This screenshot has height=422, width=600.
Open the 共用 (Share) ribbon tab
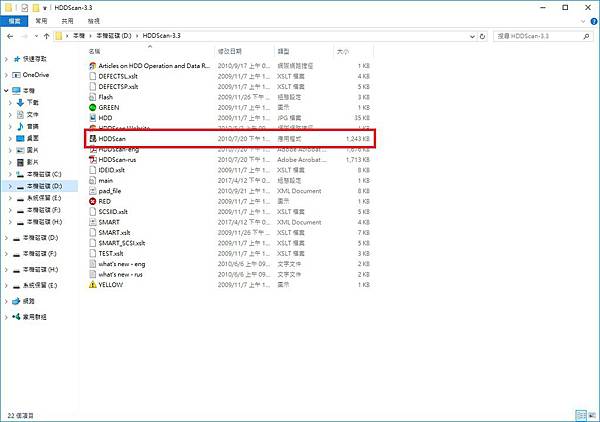(67, 21)
